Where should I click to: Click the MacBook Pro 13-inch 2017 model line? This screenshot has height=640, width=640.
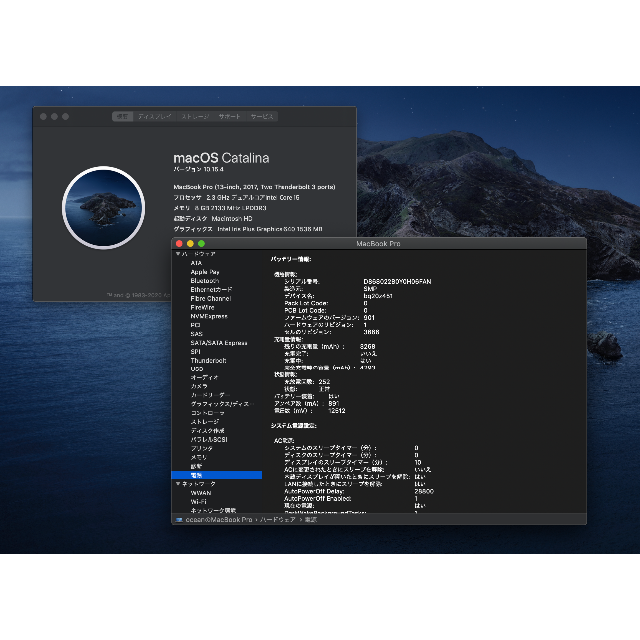[254, 187]
